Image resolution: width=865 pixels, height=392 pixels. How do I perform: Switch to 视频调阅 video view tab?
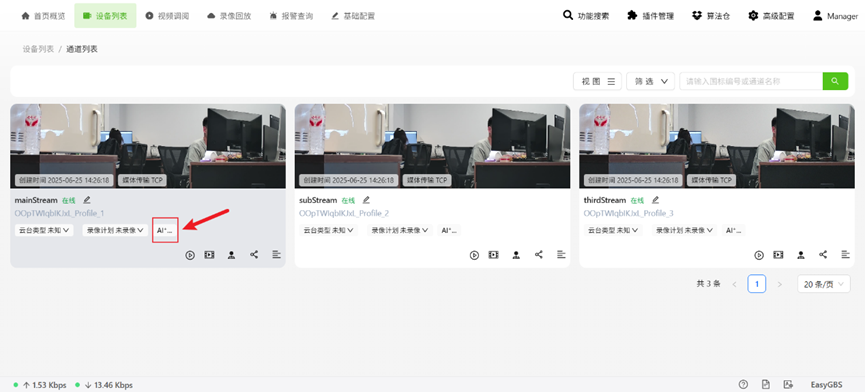(x=167, y=16)
